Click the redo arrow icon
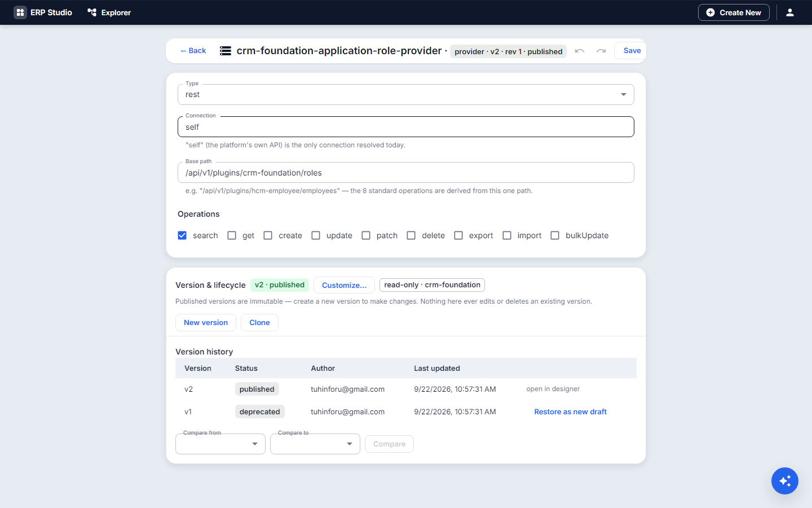The width and height of the screenshot is (812, 508). tap(601, 51)
